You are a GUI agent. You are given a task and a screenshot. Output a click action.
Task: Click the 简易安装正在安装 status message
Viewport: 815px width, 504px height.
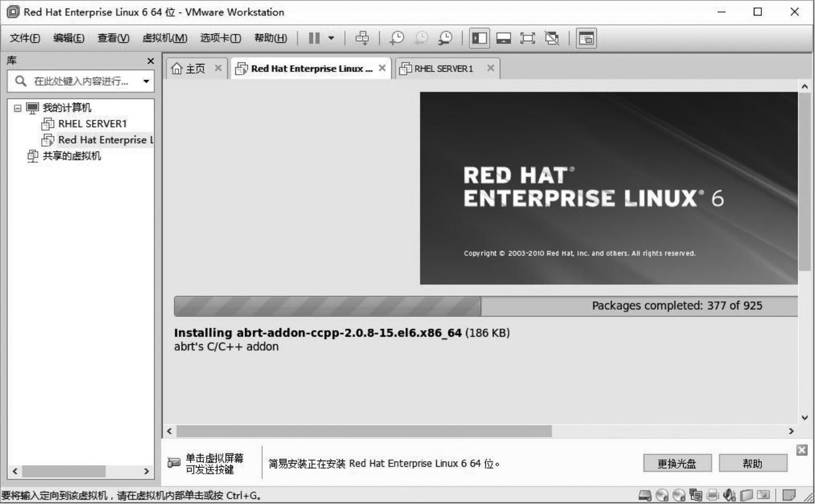click(384, 463)
